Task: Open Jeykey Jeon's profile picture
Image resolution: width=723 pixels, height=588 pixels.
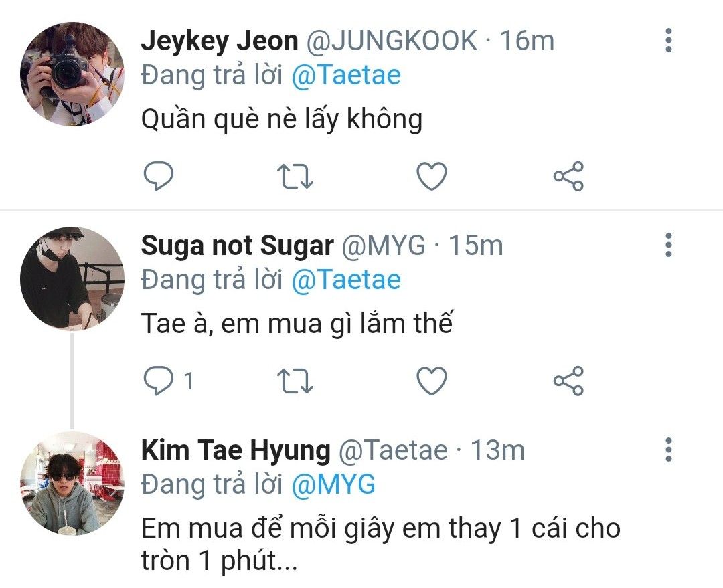Action: [x=72, y=74]
